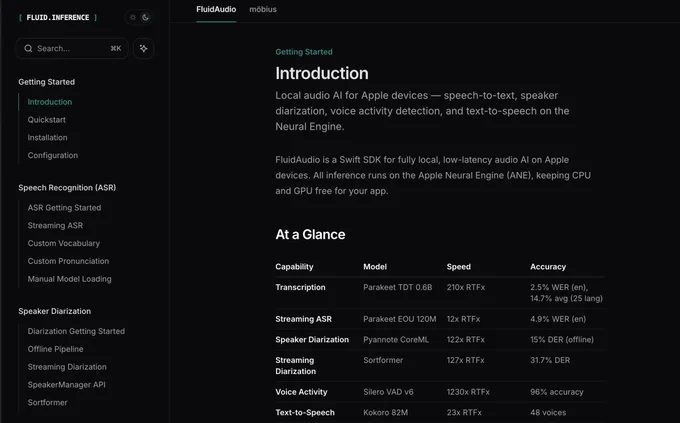Open the Offline Pipeline page

(x=56, y=349)
